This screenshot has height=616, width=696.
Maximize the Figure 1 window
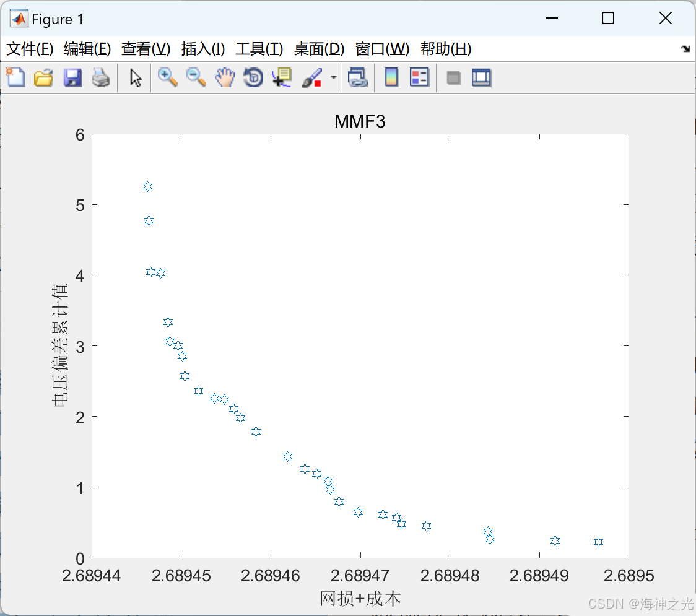[x=607, y=18]
